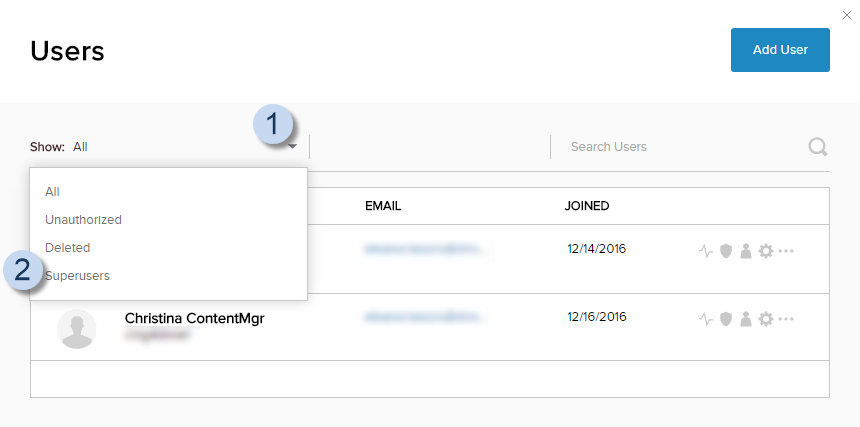Click Christina ContentMgr's avatar thumbnail
The width and height of the screenshot is (860, 427).
[x=77, y=328]
